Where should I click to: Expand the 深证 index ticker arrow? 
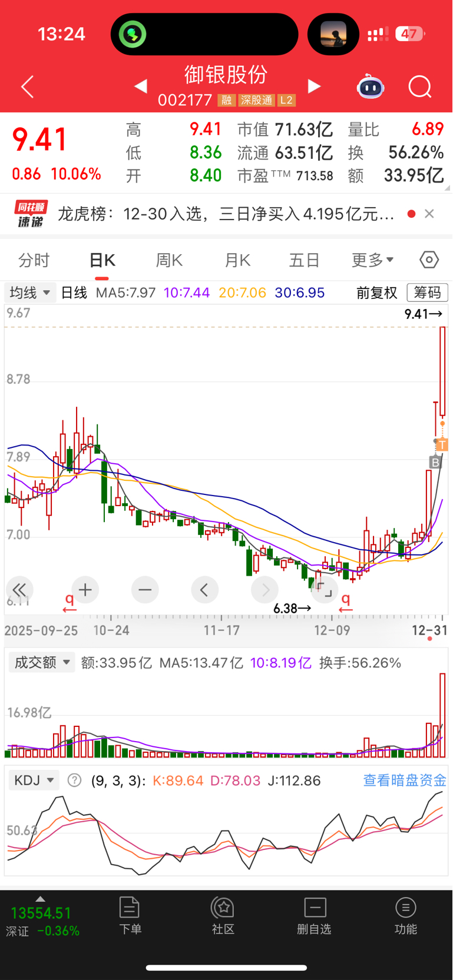(x=40, y=899)
